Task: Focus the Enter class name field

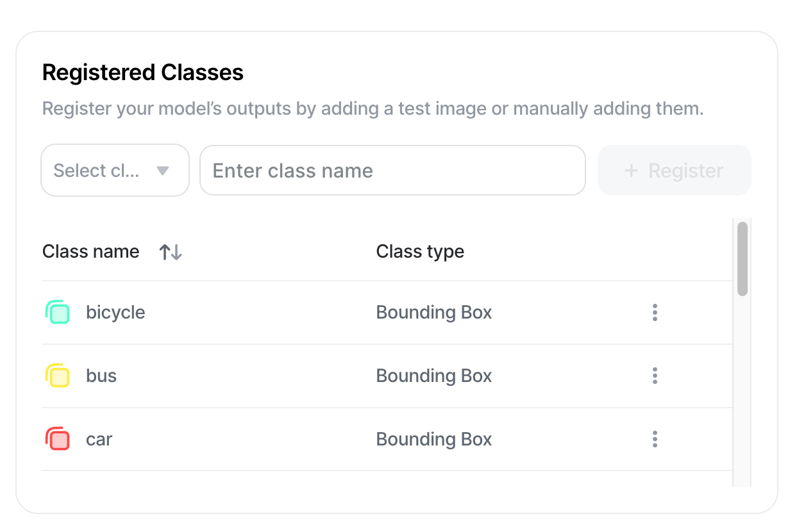Action: pyautogui.click(x=392, y=170)
